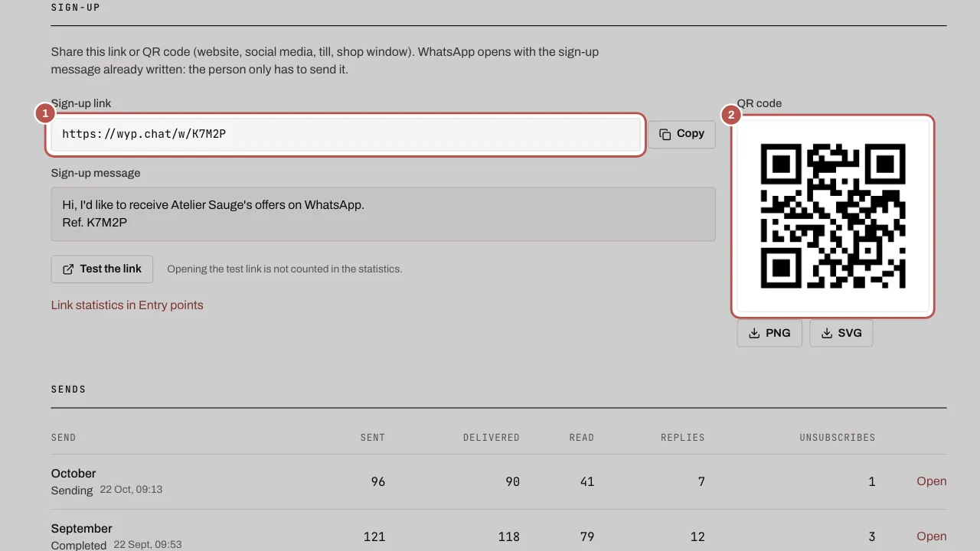The height and width of the screenshot is (551, 980).
Task: Click the SENT column header
Action: click(373, 438)
